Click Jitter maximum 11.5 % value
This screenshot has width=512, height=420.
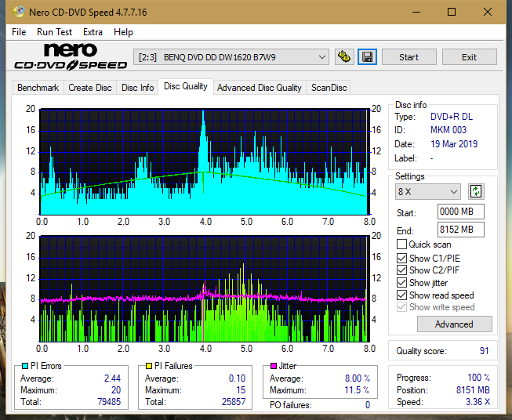tap(357, 390)
